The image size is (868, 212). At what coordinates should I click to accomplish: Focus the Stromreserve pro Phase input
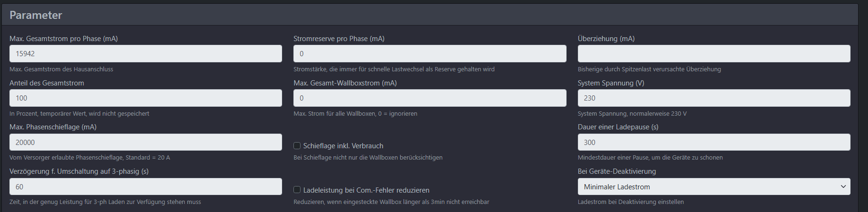click(430, 54)
